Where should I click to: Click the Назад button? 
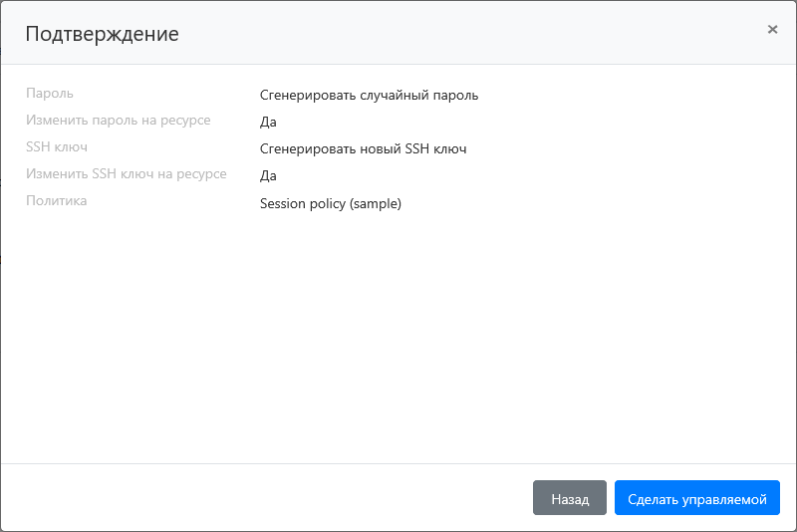point(570,498)
